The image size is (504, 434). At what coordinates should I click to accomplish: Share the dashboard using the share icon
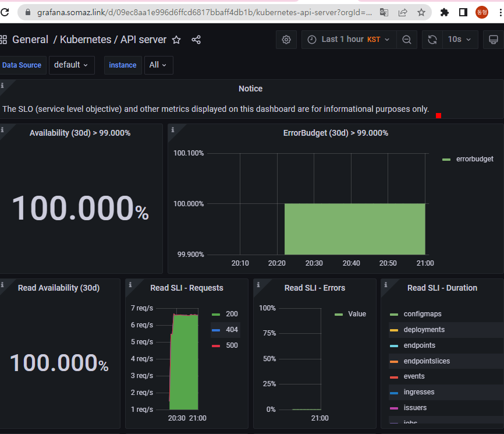pos(196,40)
